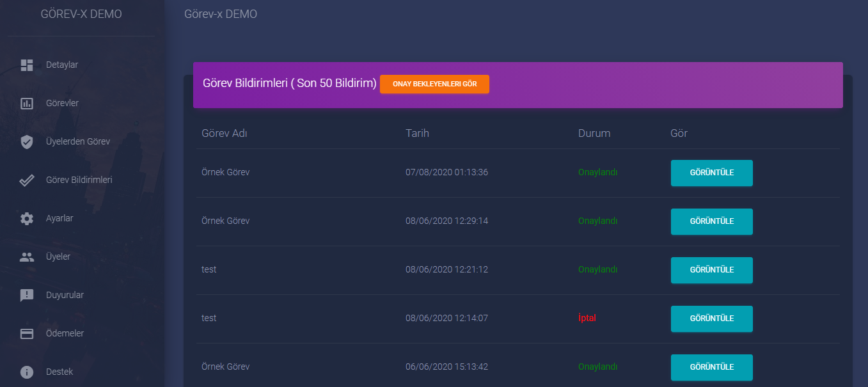Image resolution: width=868 pixels, height=387 pixels.
Task: Click date 08/06/2020 12:14:07
Action: [447, 318]
